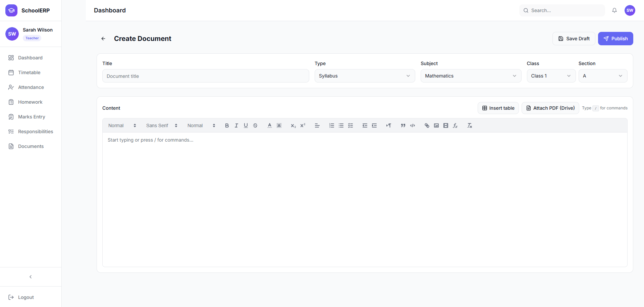The image size is (644, 307).
Task: Click the Document title input field
Action: coord(206,76)
